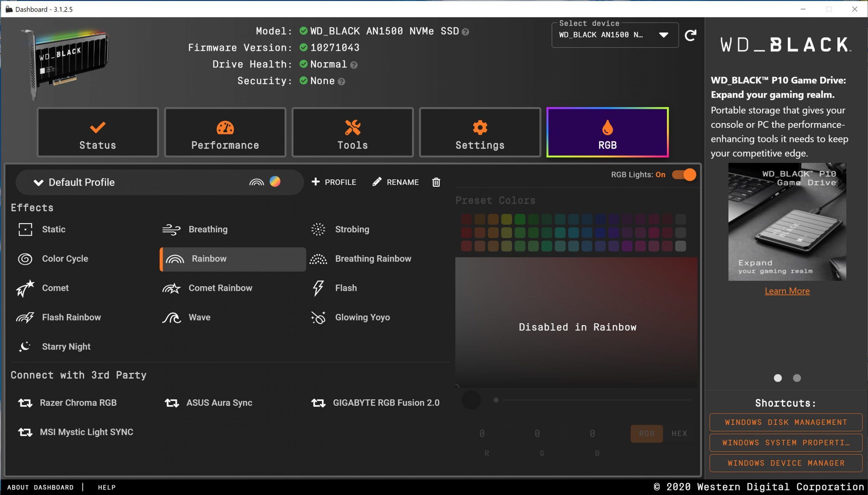The width and height of the screenshot is (868, 495).
Task: Select the second carousel dot indicator
Action: coord(796,378)
